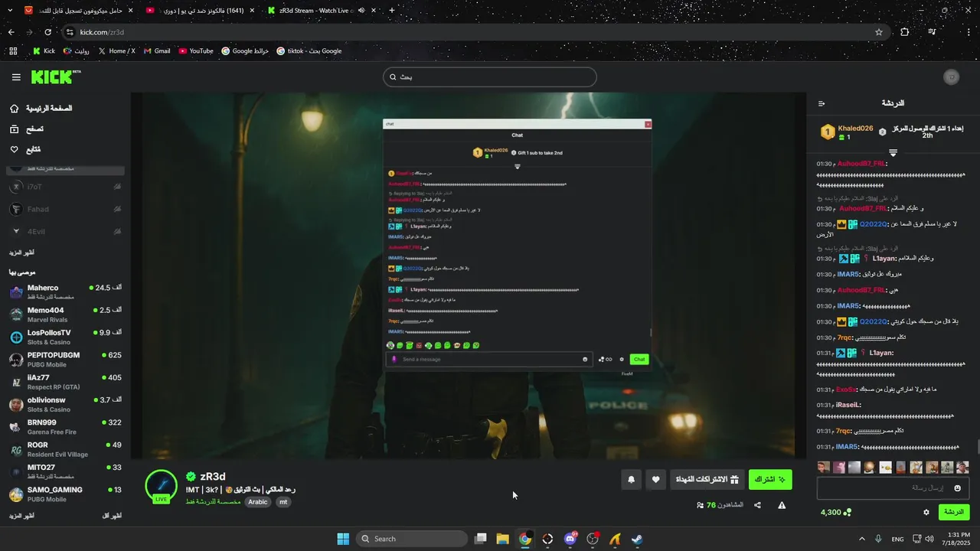Viewport: 980px width, 551px height.
Task: Click username Khaled026 in leaderboard
Action: click(855, 129)
